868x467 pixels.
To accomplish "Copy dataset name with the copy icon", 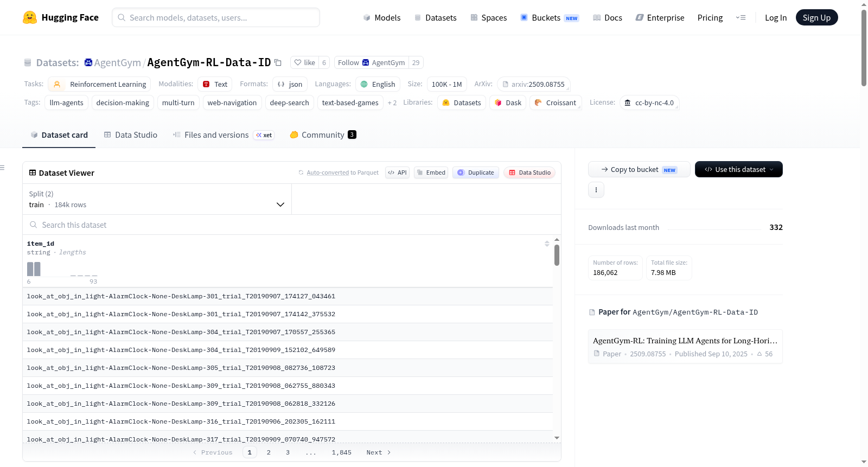I will coord(278,62).
